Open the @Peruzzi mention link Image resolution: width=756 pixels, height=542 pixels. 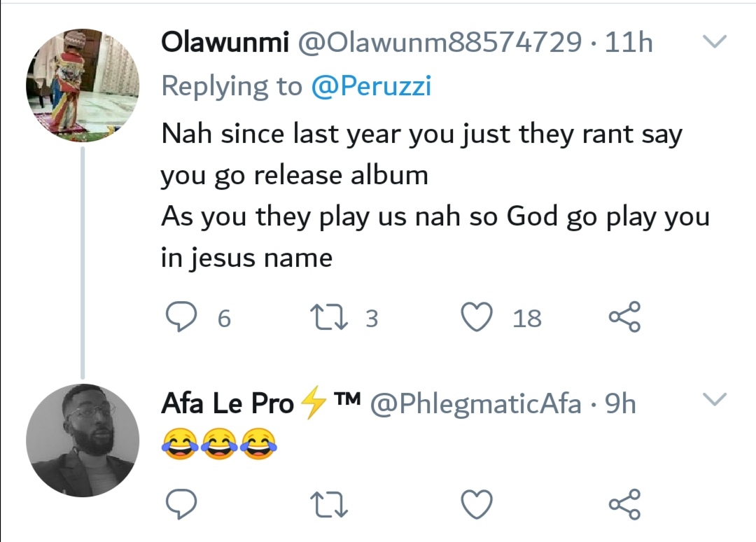click(x=371, y=86)
